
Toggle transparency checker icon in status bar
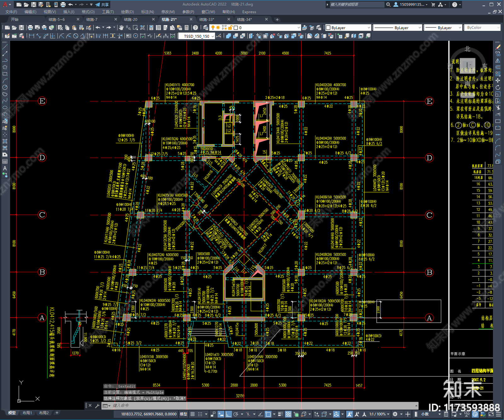[x=288, y=414]
